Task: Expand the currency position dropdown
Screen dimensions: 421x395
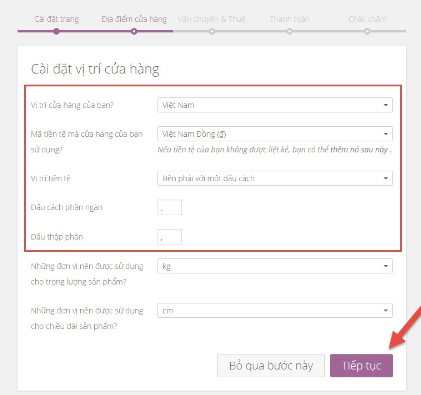Action: point(275,178)
